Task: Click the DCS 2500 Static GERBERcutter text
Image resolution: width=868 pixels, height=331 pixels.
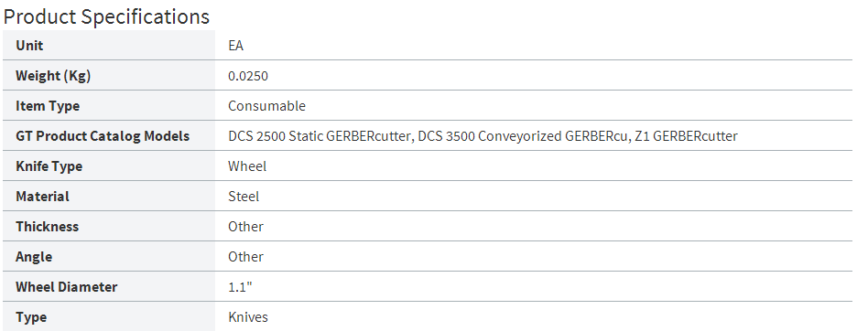Action: click(x=320, y=136)
